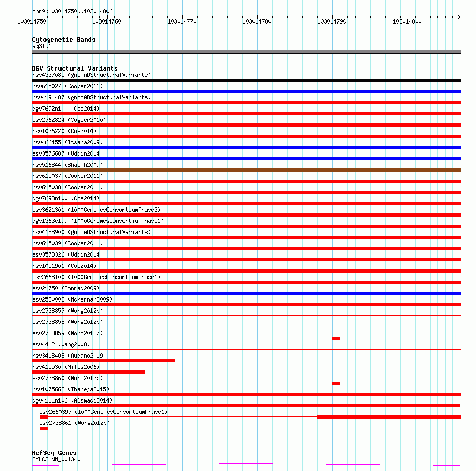Viewport: 476px width, 471px height.
Task: Select the nsv615039 (Cooper2011) label
Action: 67,243
